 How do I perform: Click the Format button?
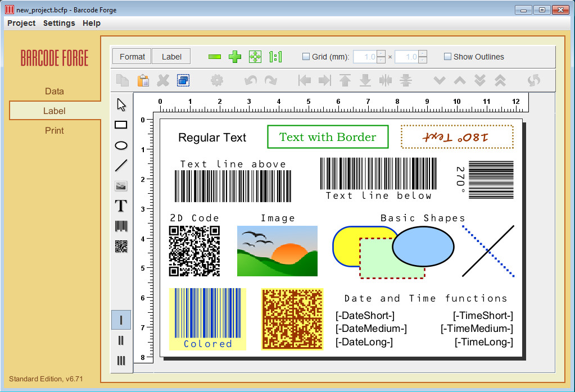click(132, 57)
